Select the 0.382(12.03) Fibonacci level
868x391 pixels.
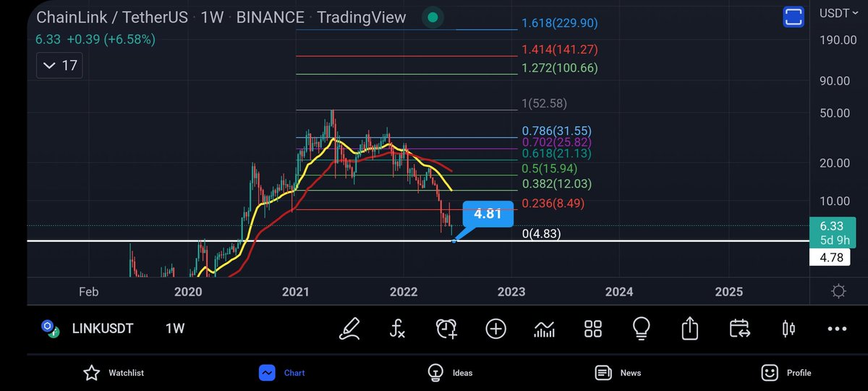pos(556,184)
